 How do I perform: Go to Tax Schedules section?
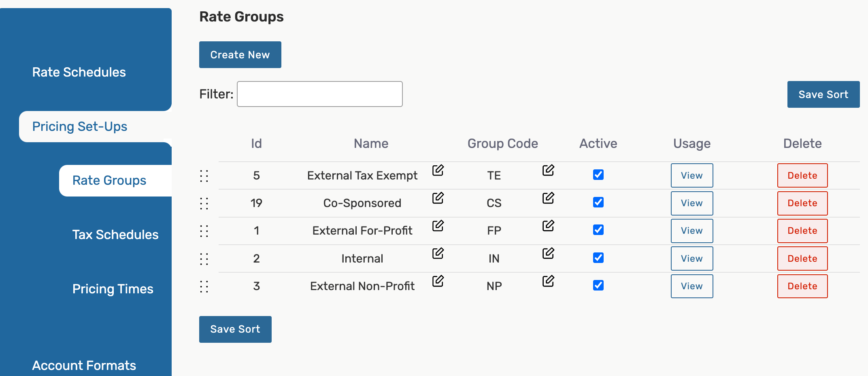point(115,235)
